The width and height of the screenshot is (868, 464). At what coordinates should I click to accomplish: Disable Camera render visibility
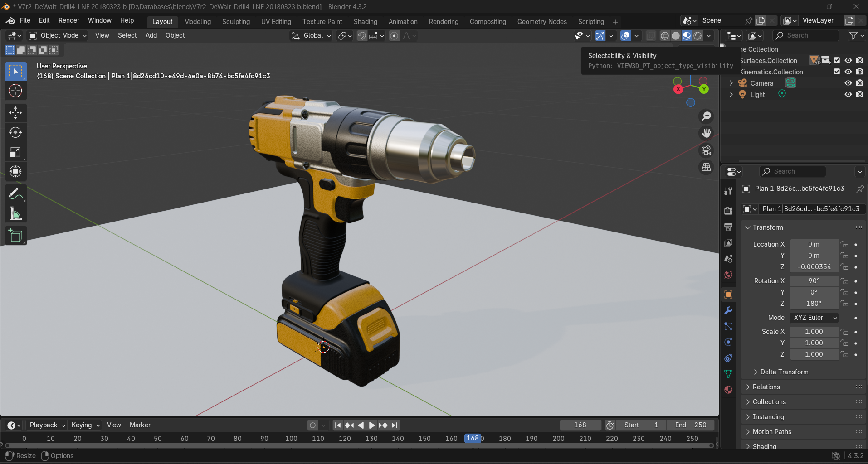click(x=859, y=83)
